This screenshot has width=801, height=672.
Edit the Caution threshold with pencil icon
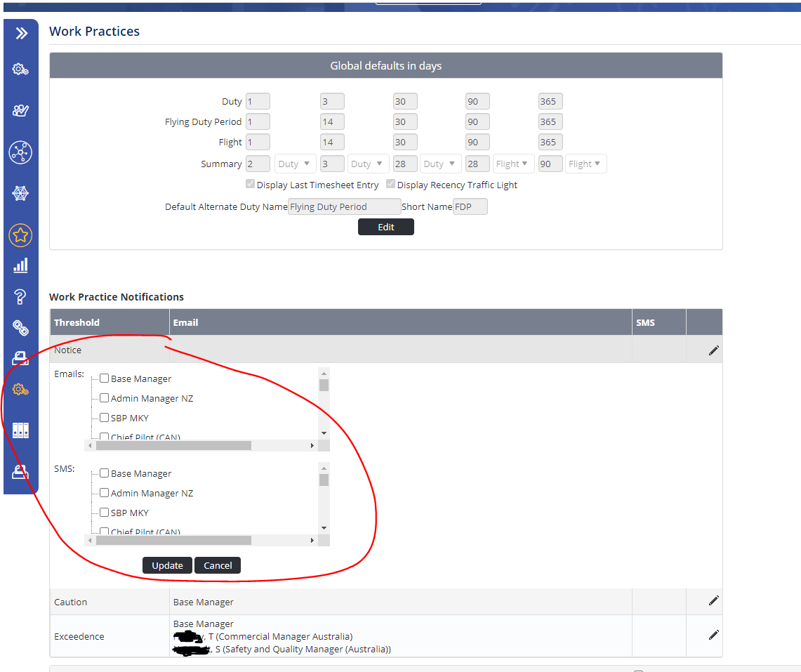tap(713, 601)
